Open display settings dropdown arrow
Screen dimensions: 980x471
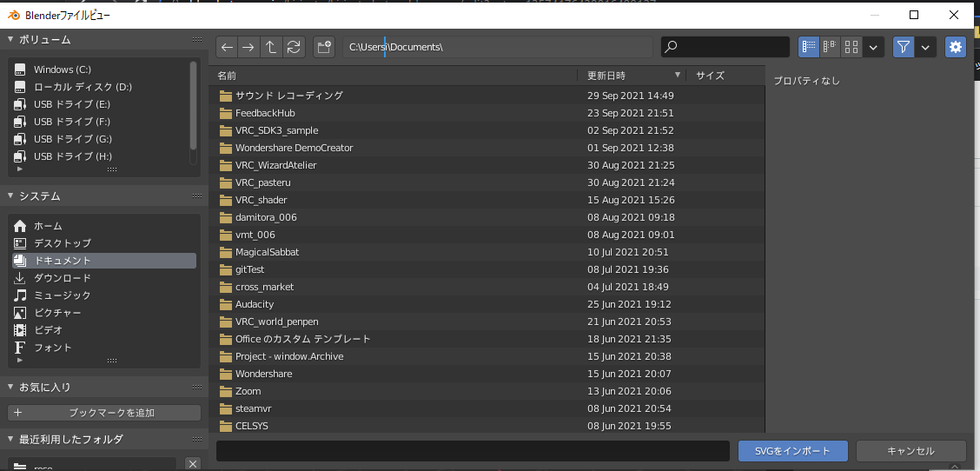[873, 47]
